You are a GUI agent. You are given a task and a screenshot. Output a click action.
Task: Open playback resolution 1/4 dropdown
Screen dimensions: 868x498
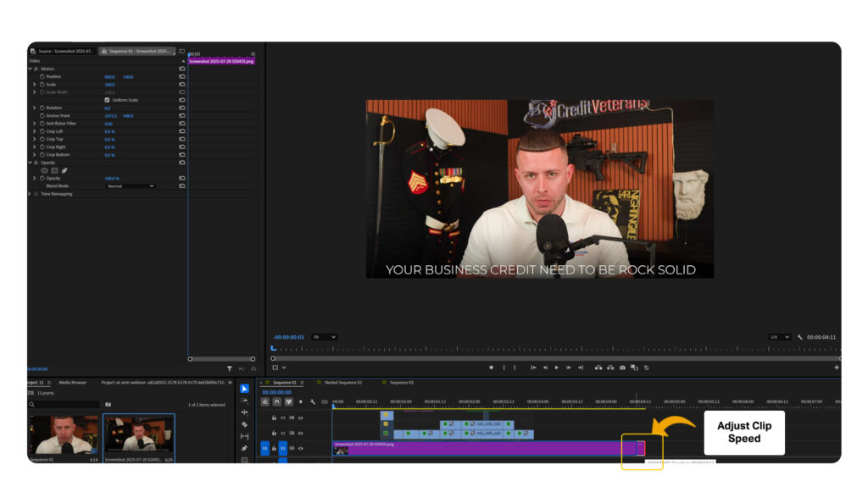tap(779, 337)
